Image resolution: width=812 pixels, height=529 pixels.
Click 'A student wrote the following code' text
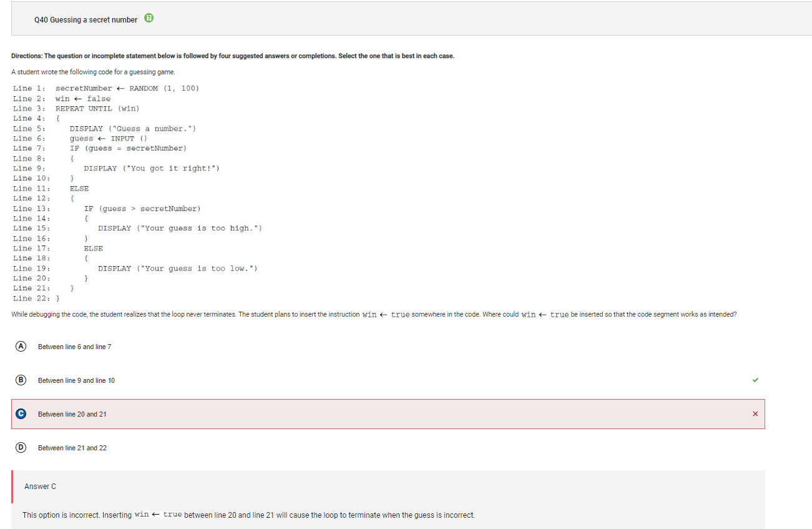94,72
